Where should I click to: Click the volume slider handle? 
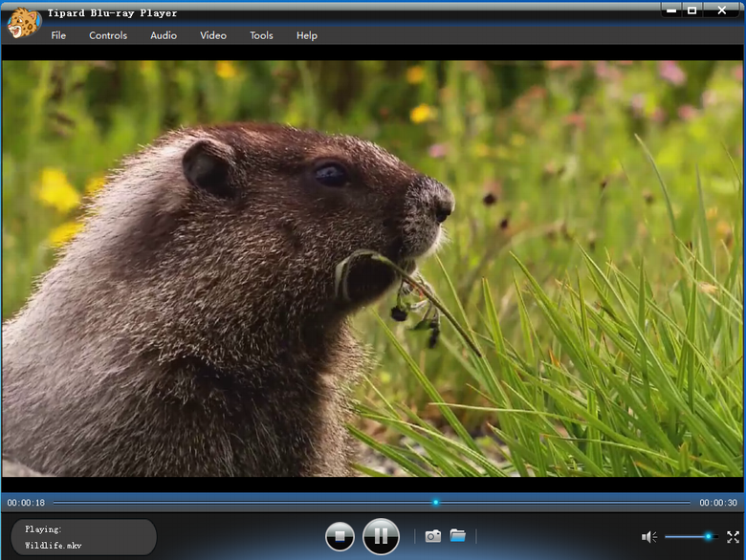click(708, 537)
